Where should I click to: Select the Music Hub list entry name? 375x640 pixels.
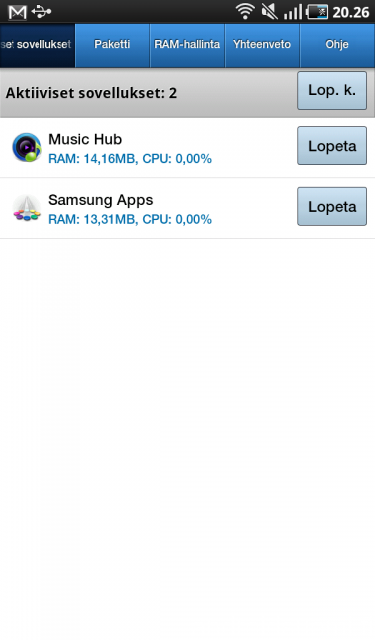tap(85, 139)
